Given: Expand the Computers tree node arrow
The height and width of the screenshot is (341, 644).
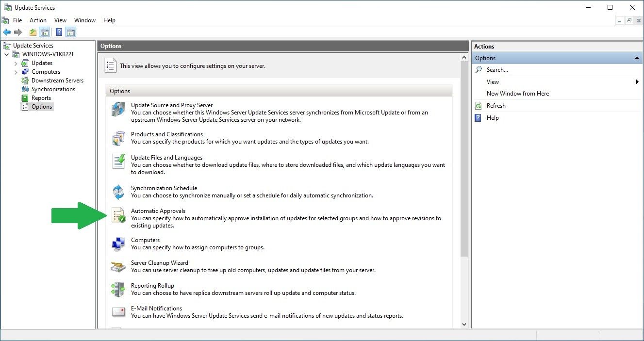Looking at the screenshot, I should (16, 72).
